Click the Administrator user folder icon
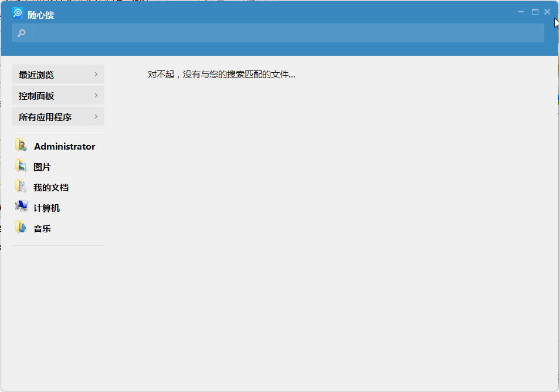 [21, 145]
